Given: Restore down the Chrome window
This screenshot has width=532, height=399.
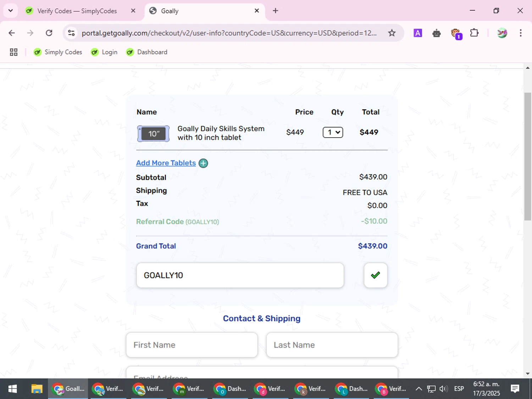Looking at the screenshot, I should point(496,11).
